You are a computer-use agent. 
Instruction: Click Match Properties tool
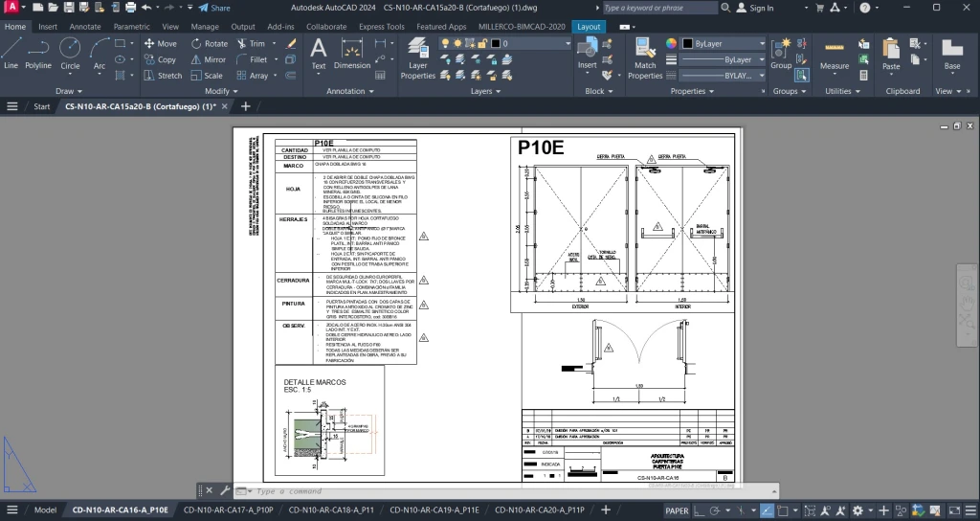[x=645, y=57]
